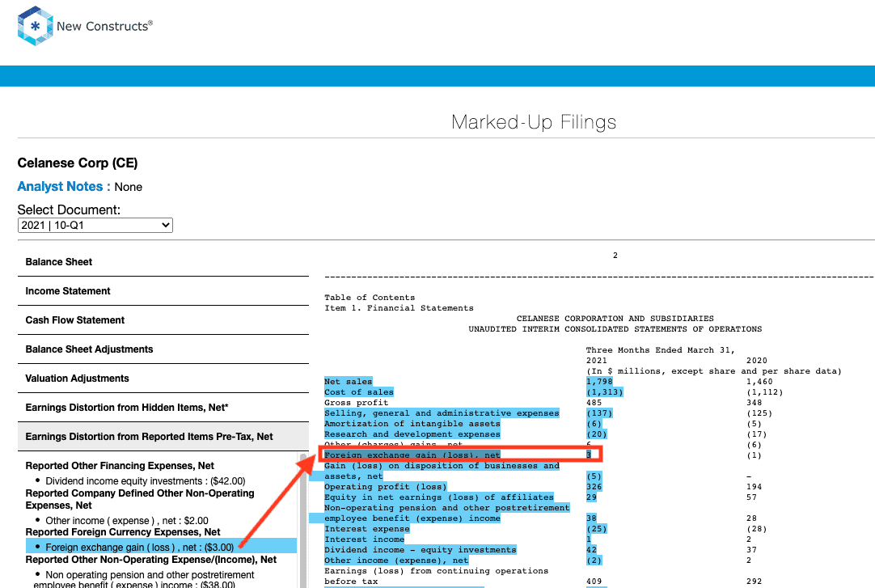875x588 pixels.
Task: Open the Income Statement section
Action: pos(163,290)
